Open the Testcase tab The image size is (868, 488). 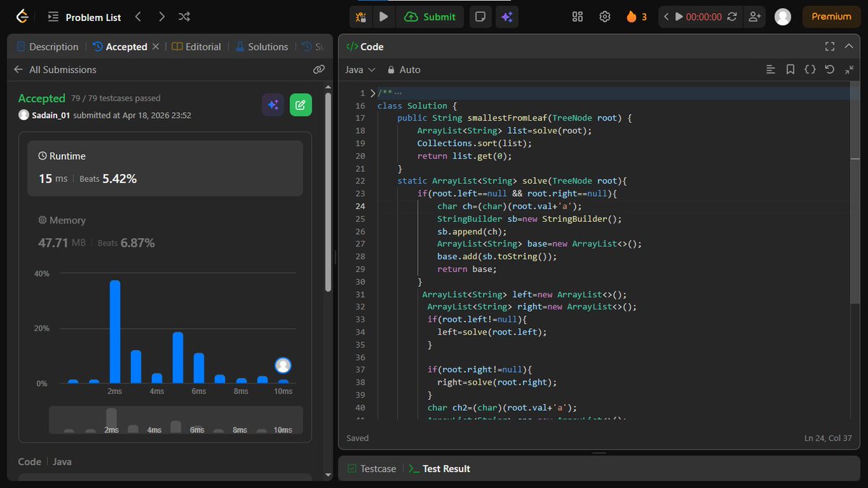click(371, 468)
